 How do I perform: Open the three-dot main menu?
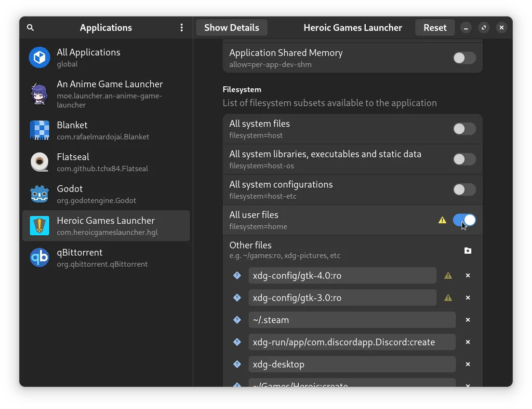[x=182, y=27]
